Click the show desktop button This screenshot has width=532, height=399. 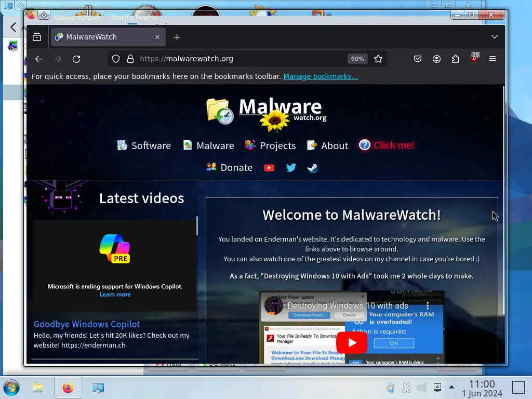(x=518, y=388)
